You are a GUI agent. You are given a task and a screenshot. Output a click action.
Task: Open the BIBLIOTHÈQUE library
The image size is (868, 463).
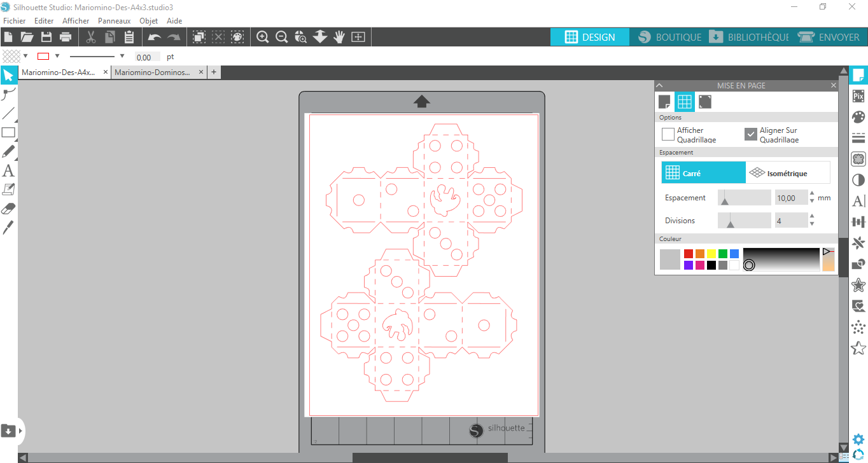coord(748,37)
